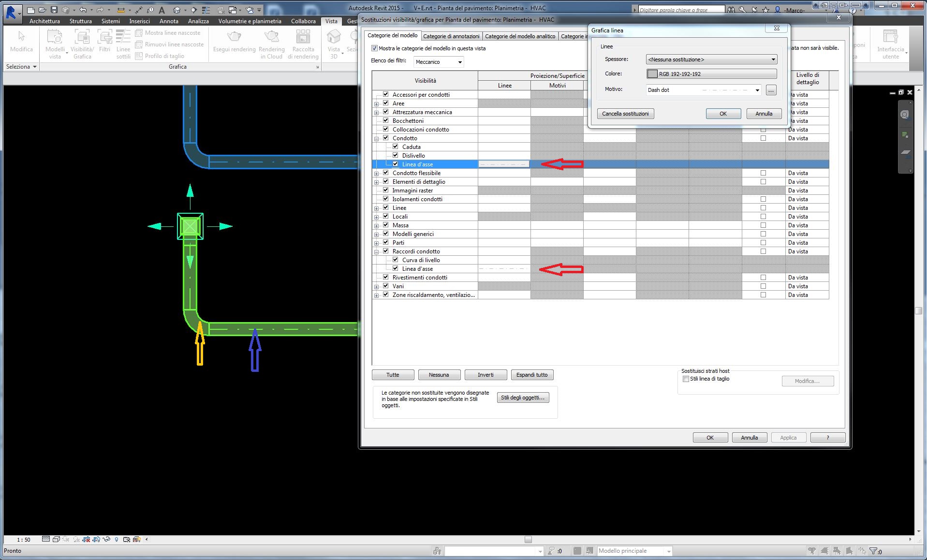Open the Sistemi ribbon tab

pos(110,21)
